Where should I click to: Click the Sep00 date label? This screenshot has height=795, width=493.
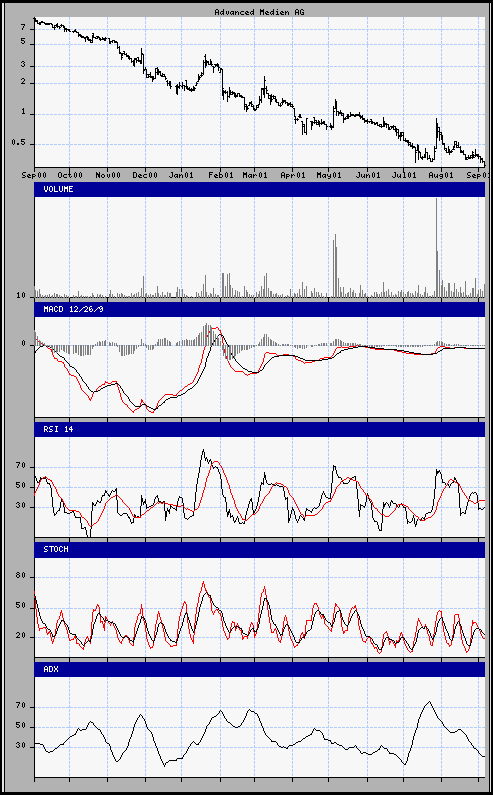point(34,175)
